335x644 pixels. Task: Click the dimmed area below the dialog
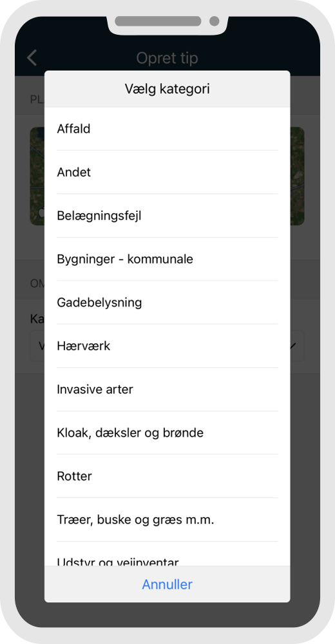167,615
